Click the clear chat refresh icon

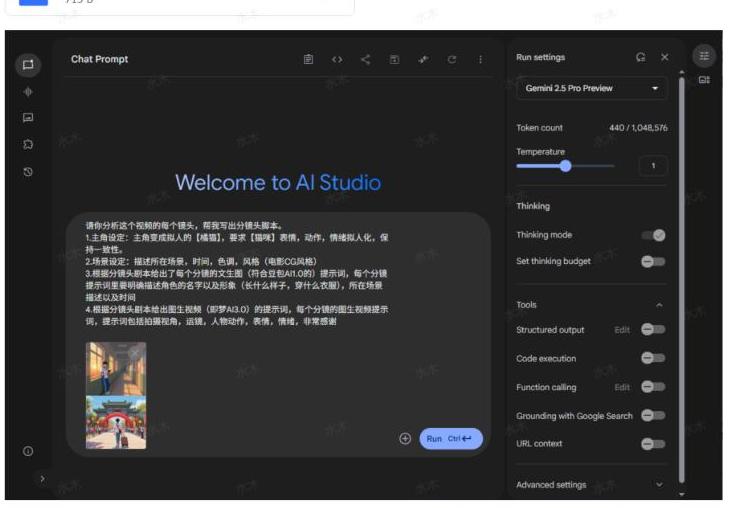(452, 60)
